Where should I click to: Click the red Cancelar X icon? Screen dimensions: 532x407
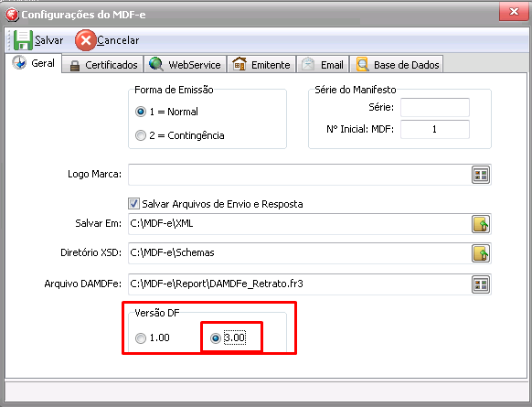(x=86, y=40)
